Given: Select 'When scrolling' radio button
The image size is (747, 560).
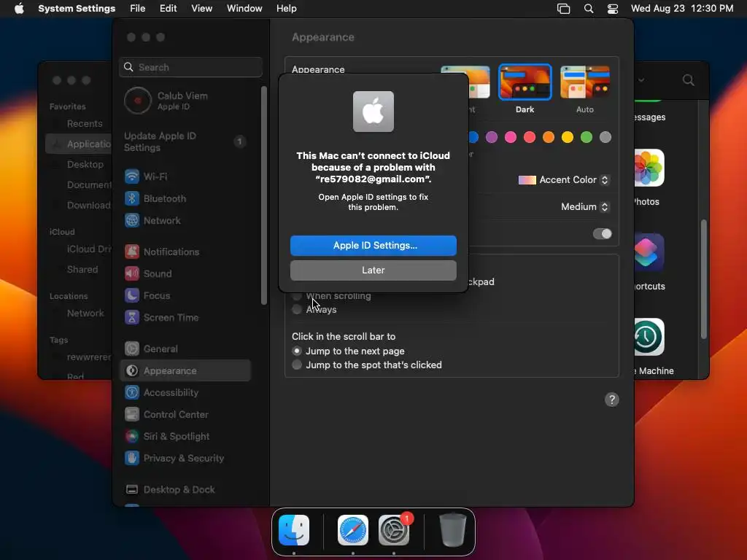Looking at the screenshot, I should pyautogui.click(x=297, y=296).
